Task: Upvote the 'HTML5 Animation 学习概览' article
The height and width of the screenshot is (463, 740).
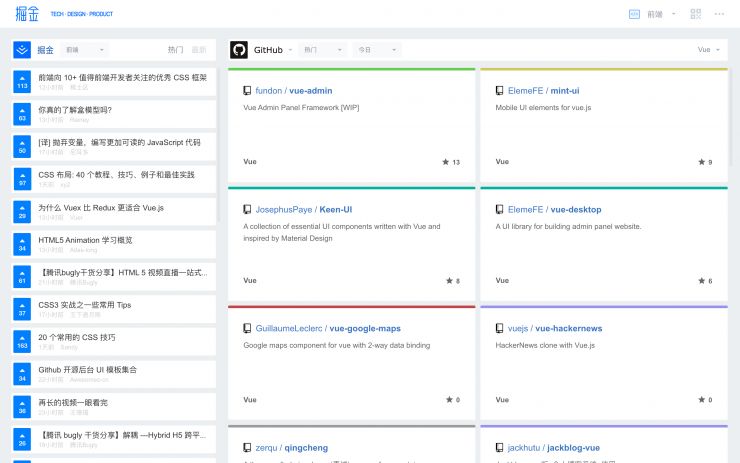Action: pos(22,244)
